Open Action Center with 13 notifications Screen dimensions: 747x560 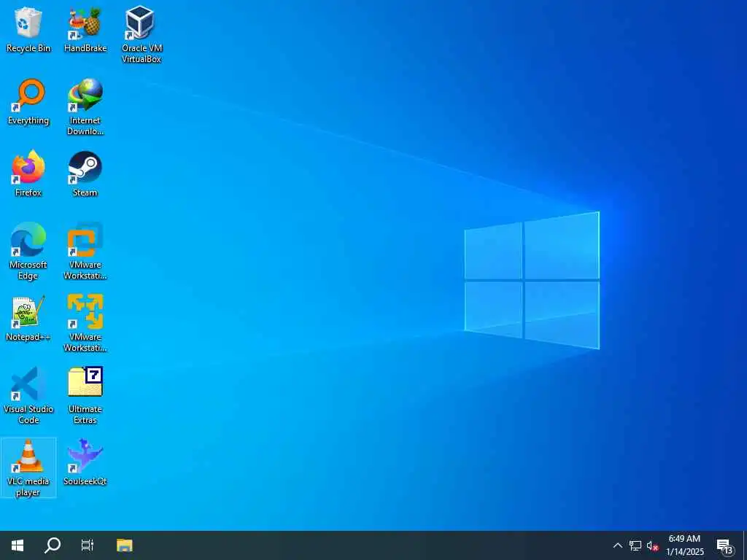point(725,545)
